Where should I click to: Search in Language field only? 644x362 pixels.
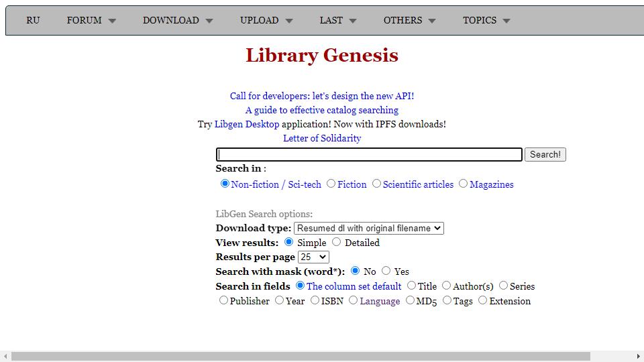(x=354, y=300)
